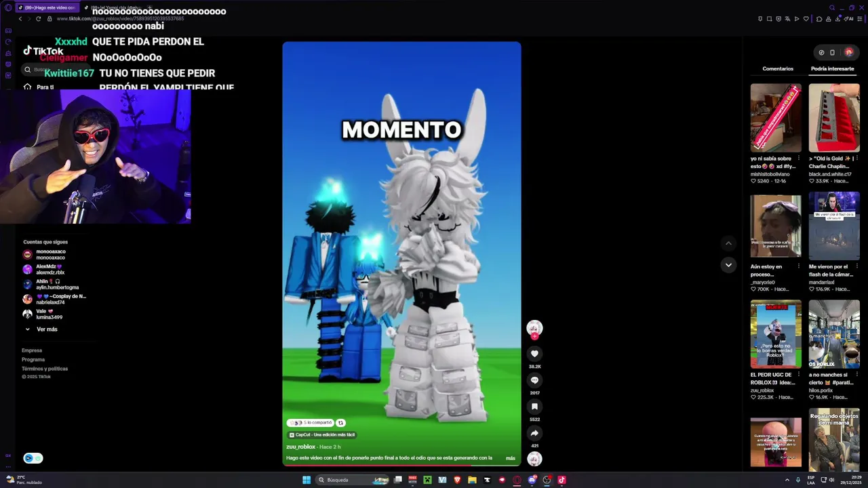Open 'Me vieron por el flash' thumbnail

pyautogui.click(x=834, y=226)
